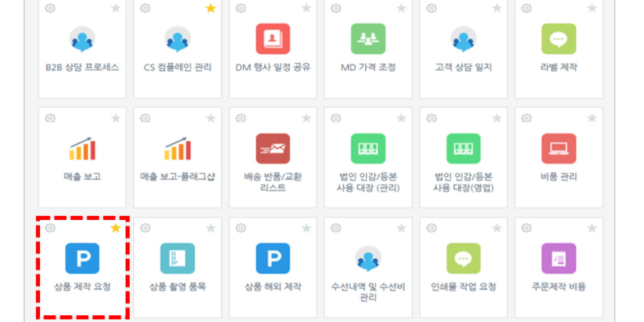Open settings gear on 매출 보고 card
Screen dimensions: 644x322
[x=50, y=118]
